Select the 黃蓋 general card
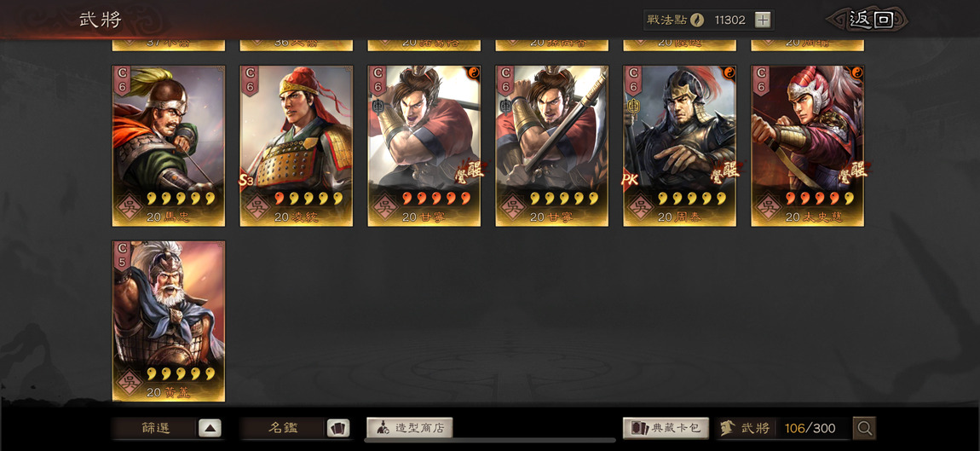This screenshot has width=980, height=451. coord(168,321)
